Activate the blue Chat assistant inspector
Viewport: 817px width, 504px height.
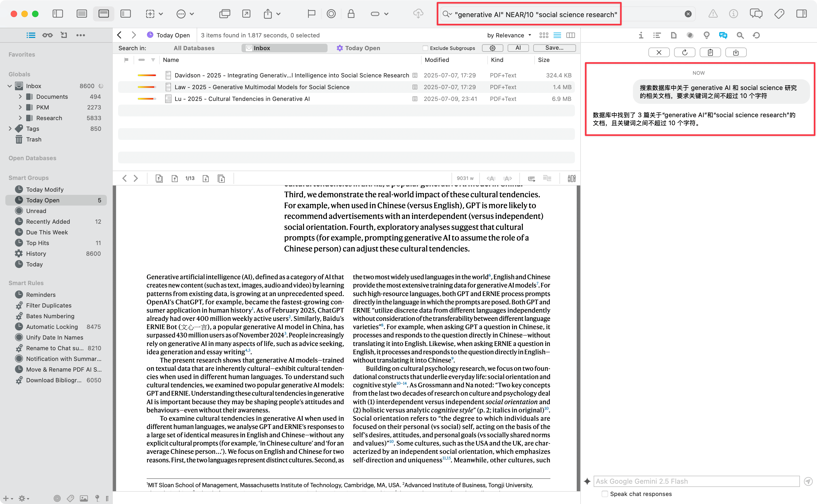pos(723,35)
